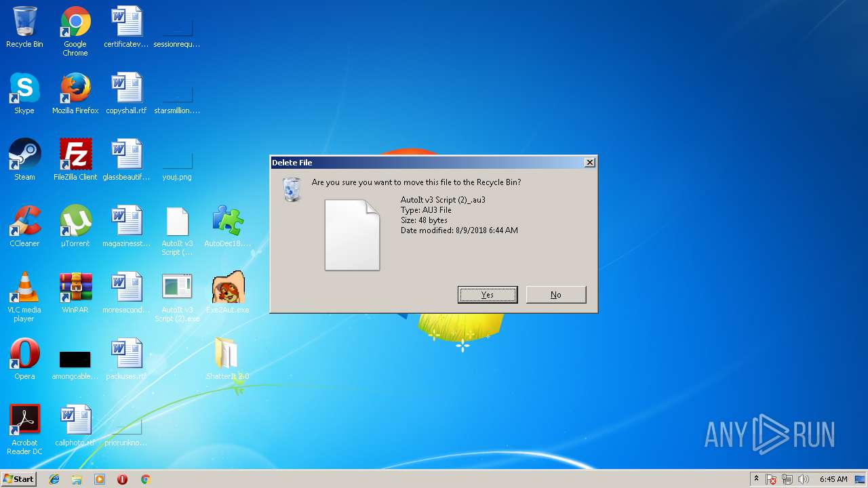
Task: Open the volume speaker tray icon
Action: 804,479
